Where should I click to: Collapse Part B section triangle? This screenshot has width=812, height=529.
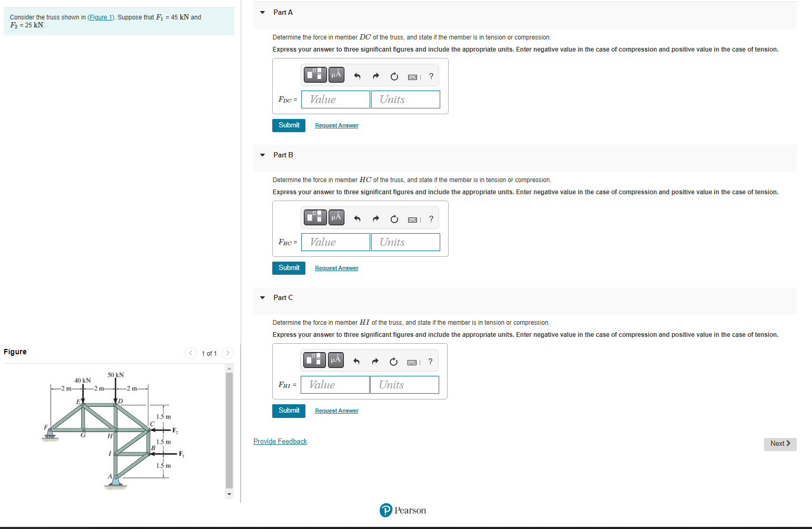tap(262, 155)
